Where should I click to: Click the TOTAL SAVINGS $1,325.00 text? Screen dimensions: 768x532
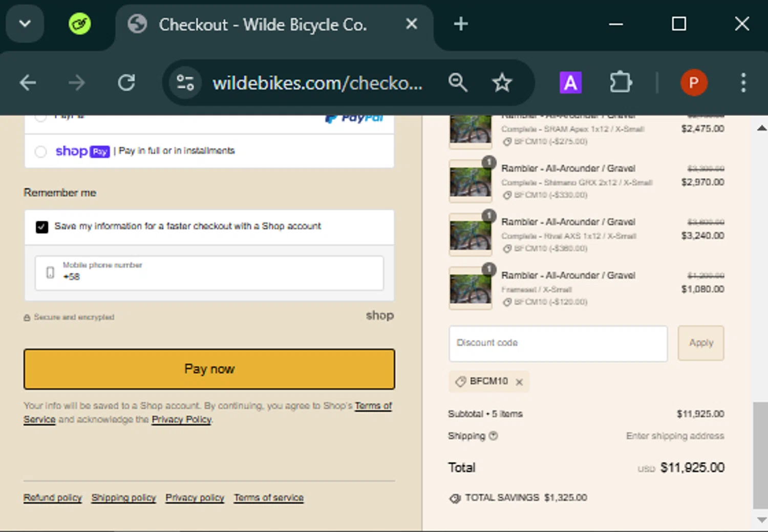click(x=526, y=498)
